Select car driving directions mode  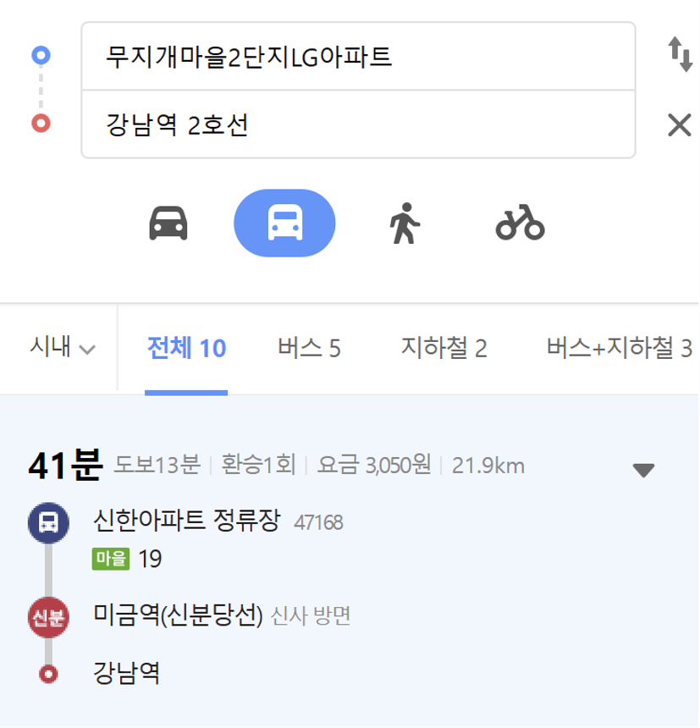(168, 223)
